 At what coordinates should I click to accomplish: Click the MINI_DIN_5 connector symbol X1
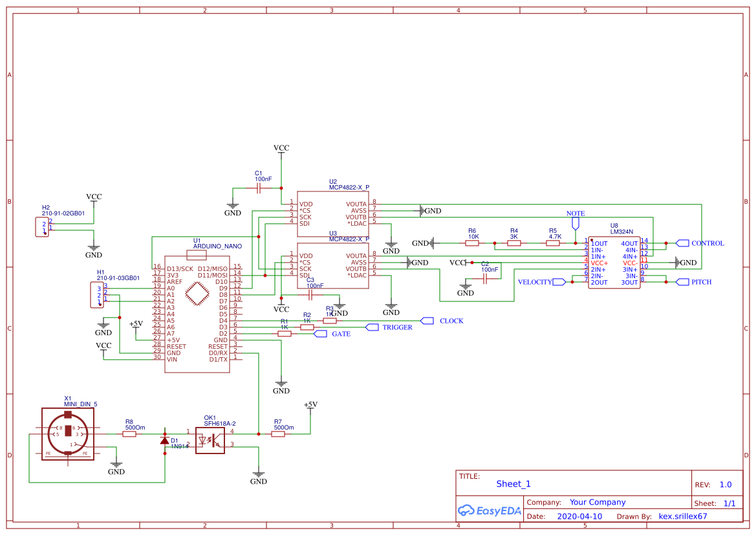coord(67,433)
